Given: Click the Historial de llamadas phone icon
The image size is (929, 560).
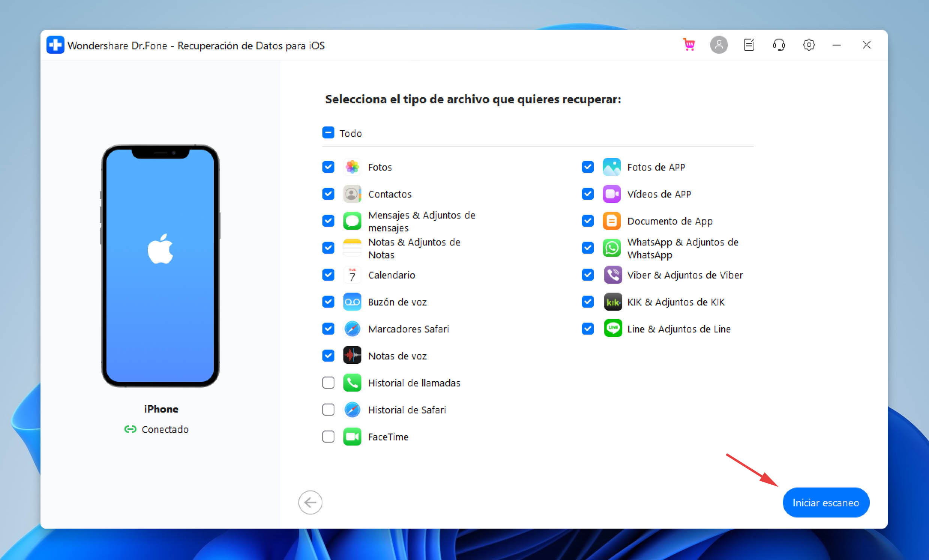Looking at the screenshot, I should pos(352,382).
